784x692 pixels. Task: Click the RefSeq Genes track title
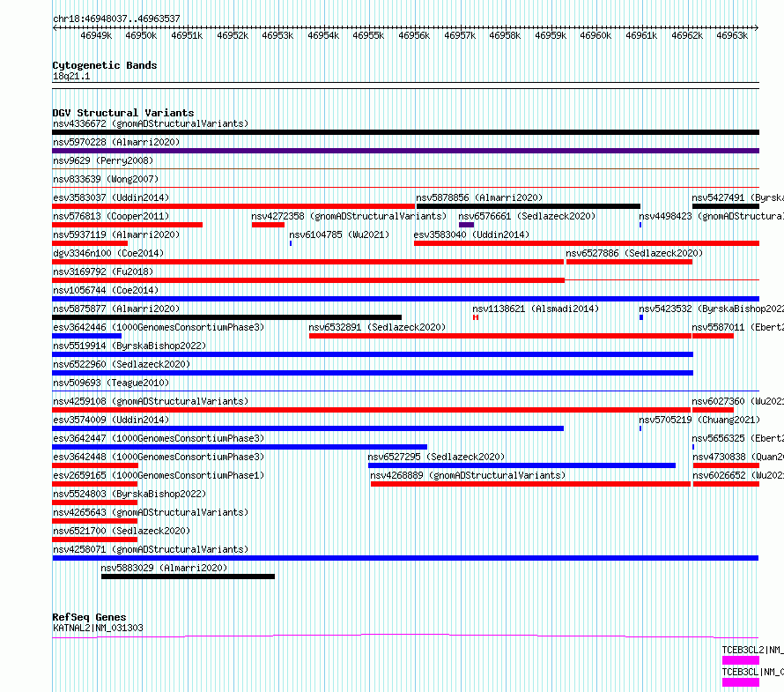tap(89, 617)
